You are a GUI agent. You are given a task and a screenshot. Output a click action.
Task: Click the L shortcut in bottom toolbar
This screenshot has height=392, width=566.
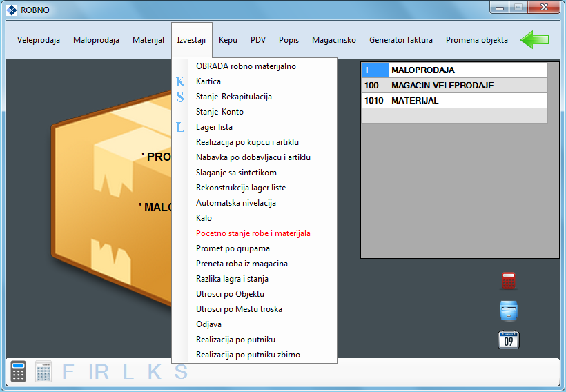128,372
